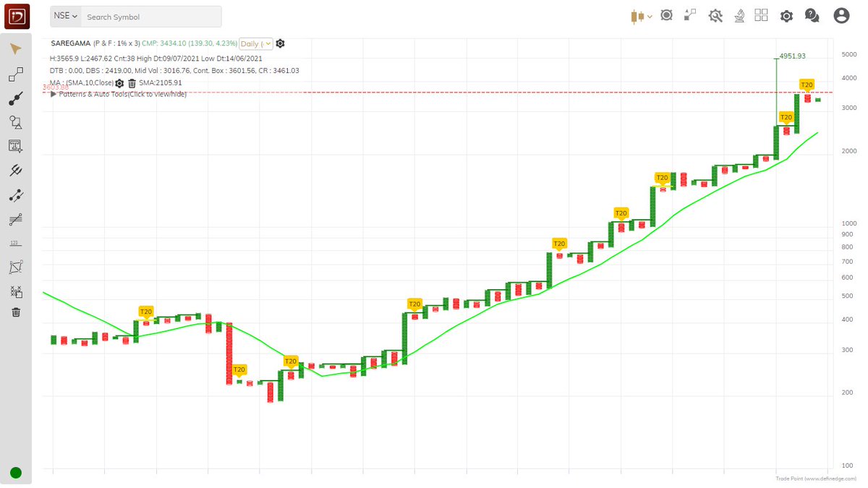
Task: Activate the pitchfork tool
Action: tap(16, 171)
